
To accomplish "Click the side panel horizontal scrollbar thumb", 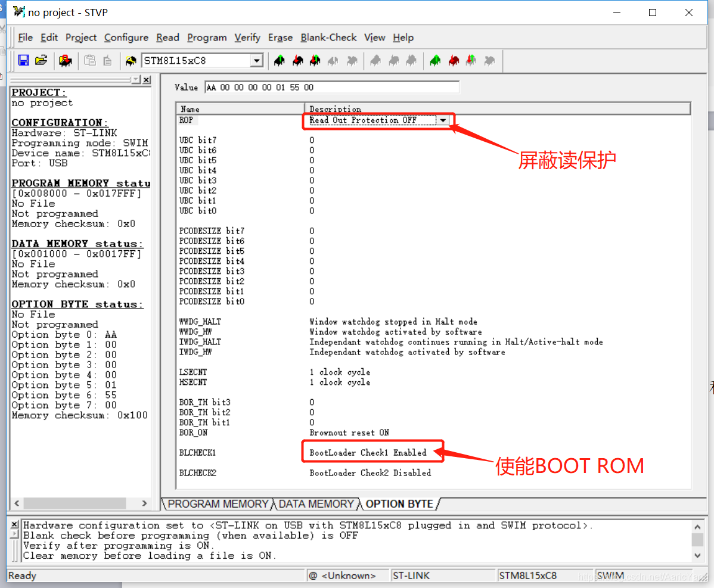I will 74,503.
